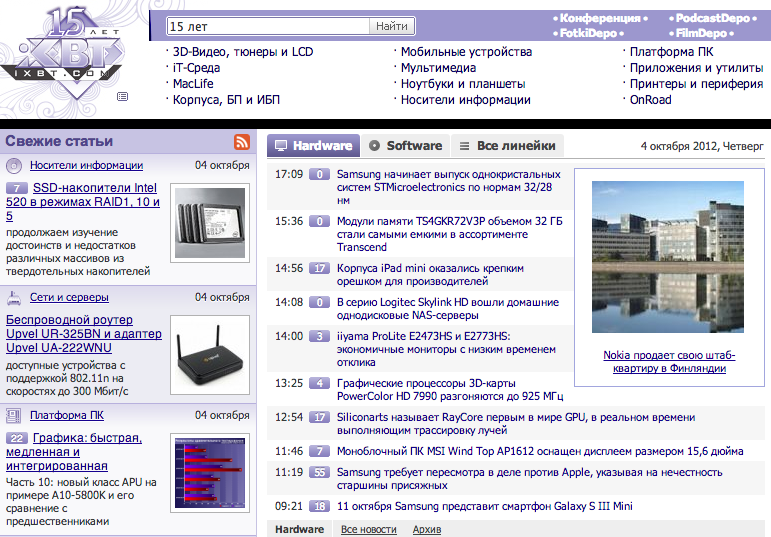Open the PodcastDepo header link

712,18
